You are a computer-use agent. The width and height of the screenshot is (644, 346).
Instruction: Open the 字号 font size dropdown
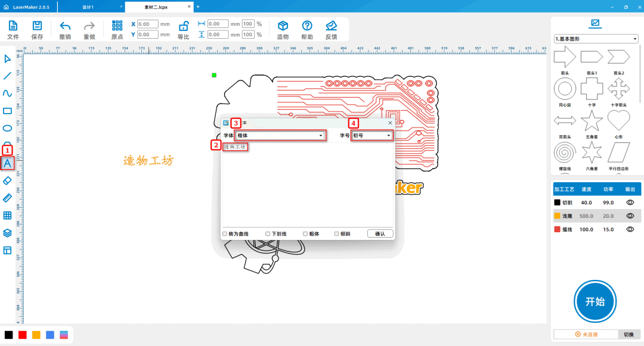tap(372, 136)
